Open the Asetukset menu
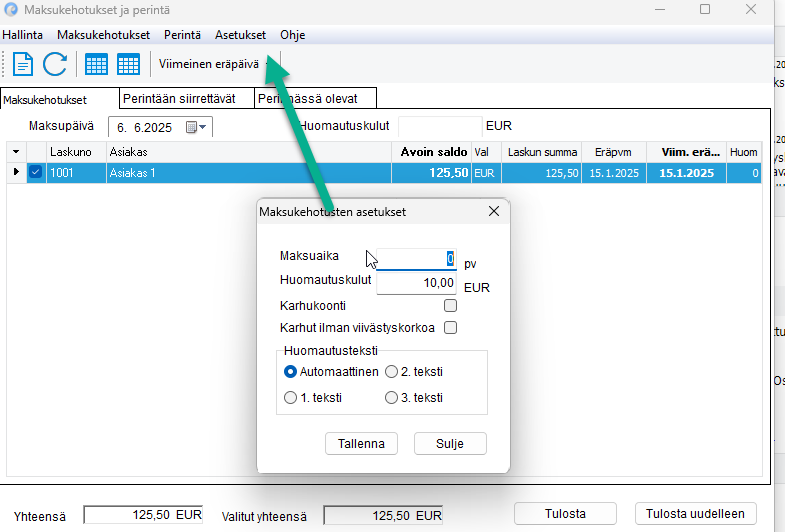Screen dimensions: 785x532 (240, 35)
